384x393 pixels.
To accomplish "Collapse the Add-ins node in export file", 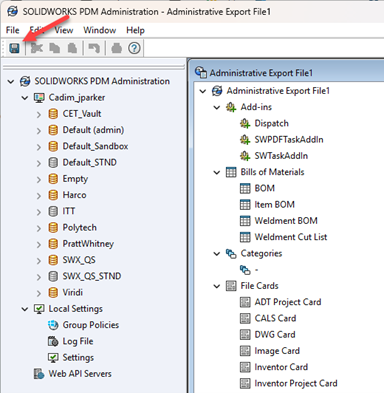I will pos(217,107).
